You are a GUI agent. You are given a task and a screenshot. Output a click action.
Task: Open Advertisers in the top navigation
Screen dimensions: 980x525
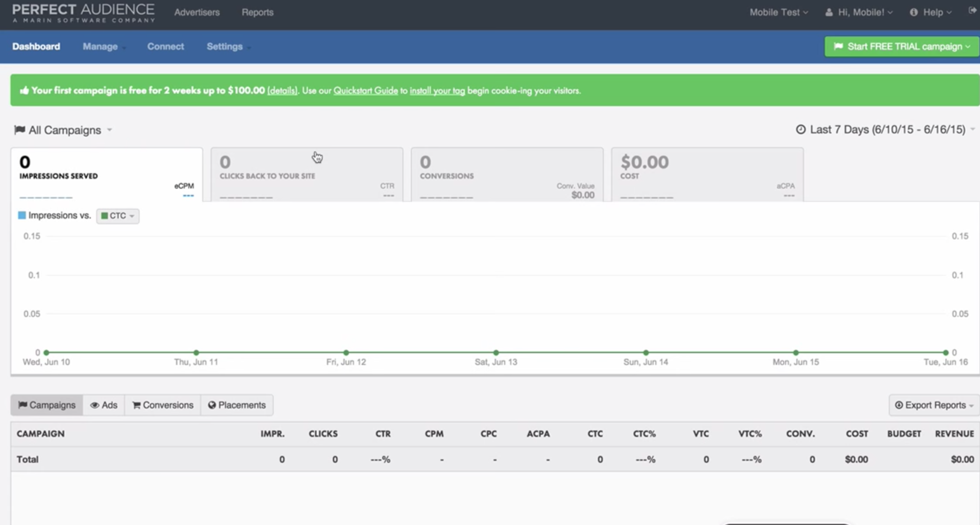[x=197, y=12]
